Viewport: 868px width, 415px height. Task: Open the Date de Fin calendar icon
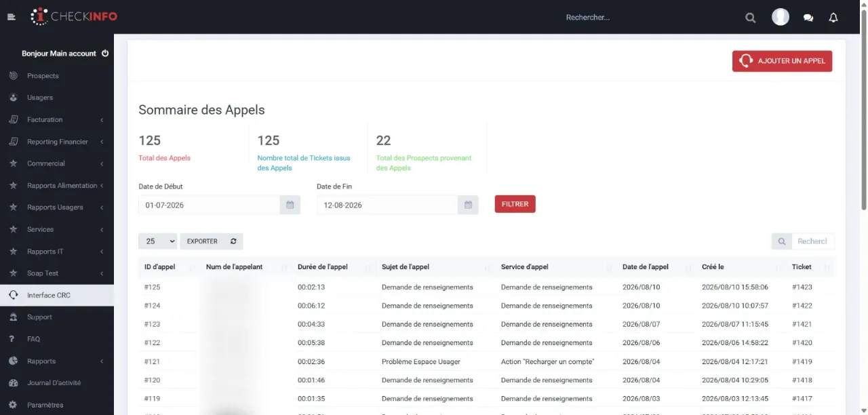tap(468, 205)
